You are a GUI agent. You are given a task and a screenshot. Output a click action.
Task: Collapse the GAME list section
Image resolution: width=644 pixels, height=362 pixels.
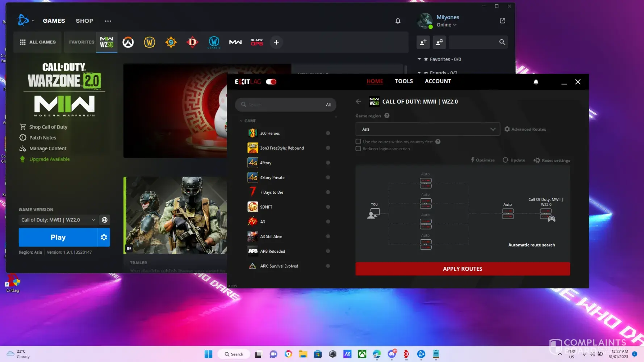click(241, 121)
